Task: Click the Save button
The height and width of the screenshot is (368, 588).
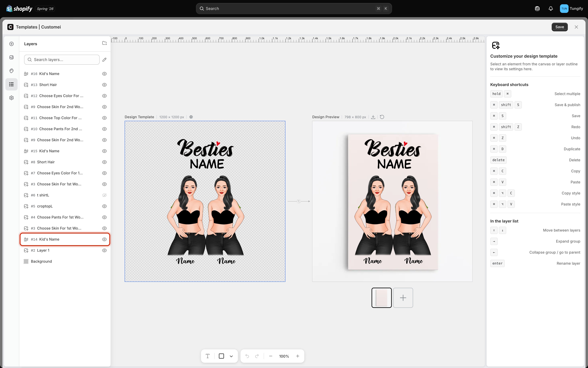Action: coord(560,27)
